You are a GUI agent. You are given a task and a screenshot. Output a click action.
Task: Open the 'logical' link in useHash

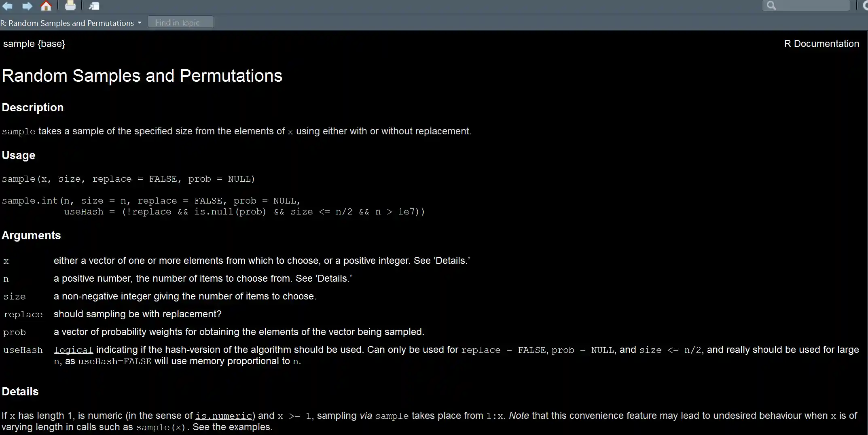pos(73,350)
